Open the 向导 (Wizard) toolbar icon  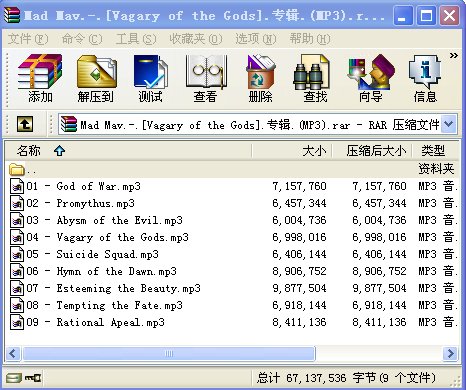click(x=370, y=78)
